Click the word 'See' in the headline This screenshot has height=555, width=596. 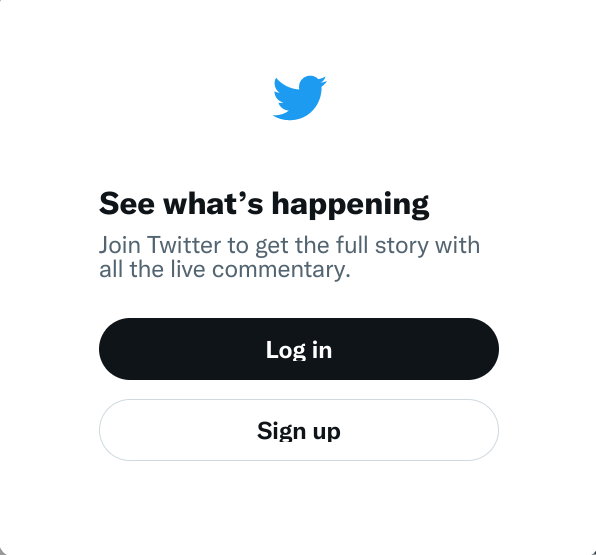click(x=127, y=204)
